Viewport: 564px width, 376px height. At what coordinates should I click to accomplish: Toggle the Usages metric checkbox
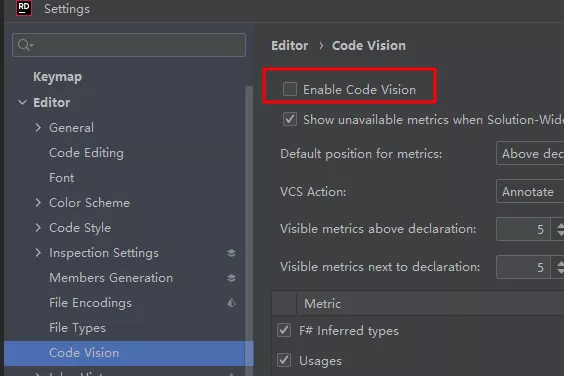coord(284,360)
